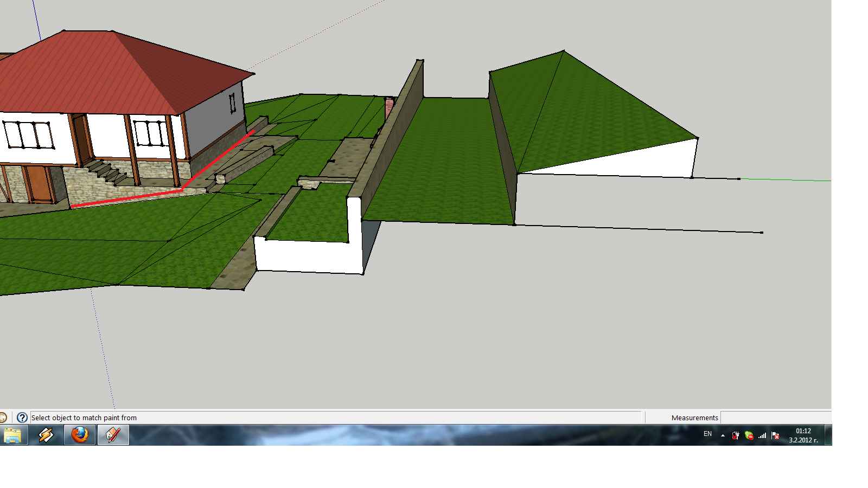Open Action Center flag icon in tray
This screenshot has width=868, height=488.
pyautogui.click(x=776, y=435)
